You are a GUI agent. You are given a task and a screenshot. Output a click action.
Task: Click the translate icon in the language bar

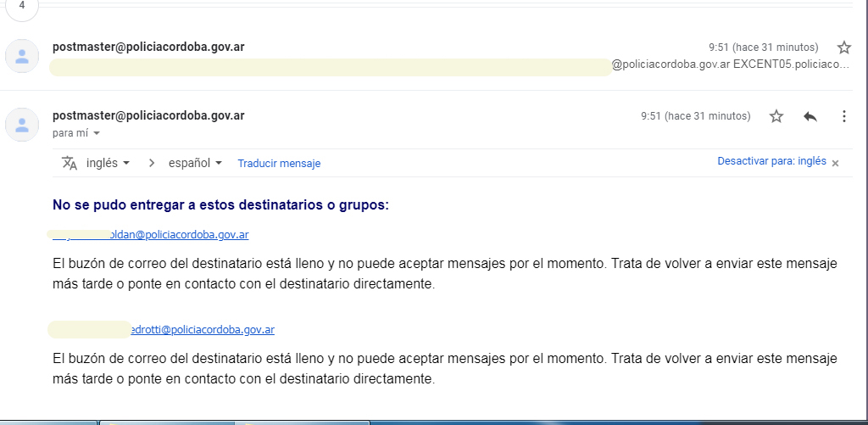point(70,163)
